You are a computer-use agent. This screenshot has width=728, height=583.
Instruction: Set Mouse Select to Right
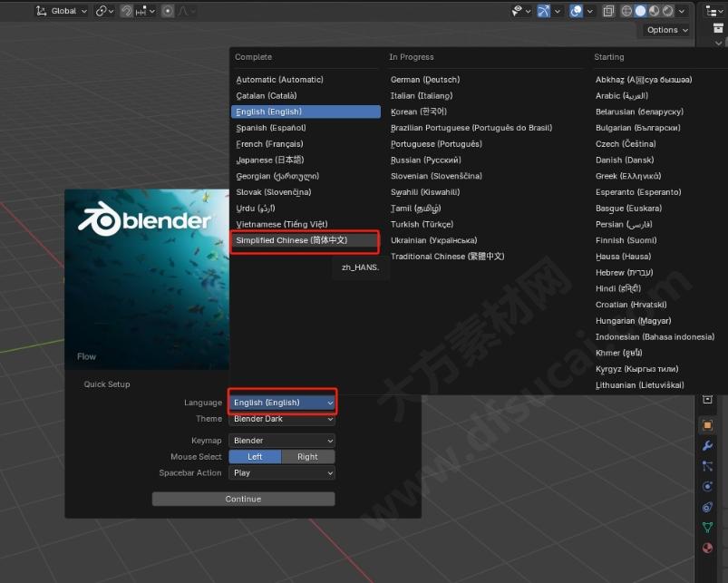tap(308, 457)
